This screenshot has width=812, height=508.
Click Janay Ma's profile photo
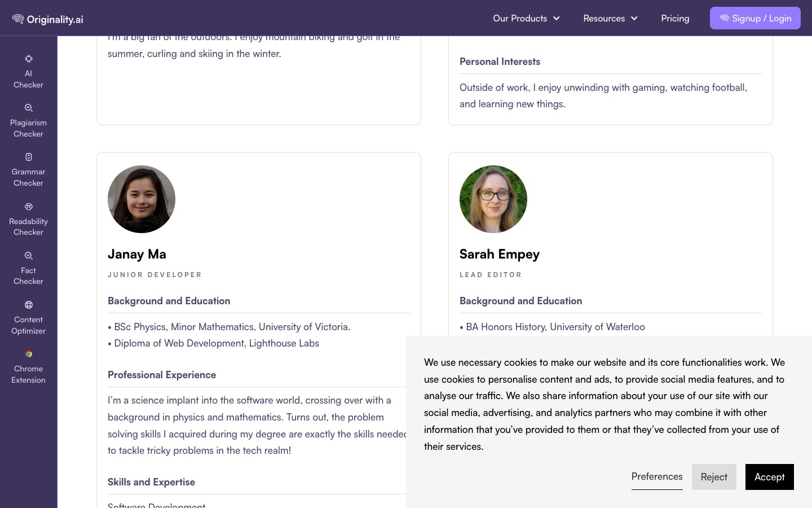pyautogui.click(x=142, y=199)
